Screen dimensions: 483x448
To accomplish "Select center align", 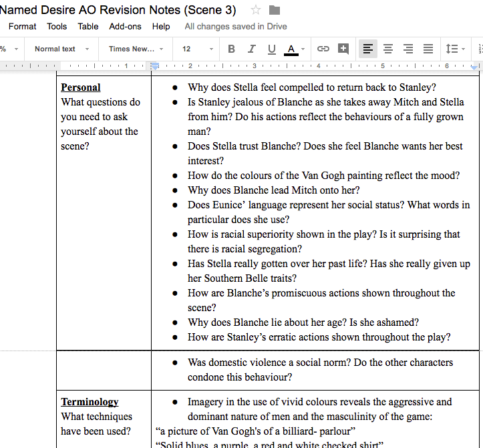I will point(388,49).
